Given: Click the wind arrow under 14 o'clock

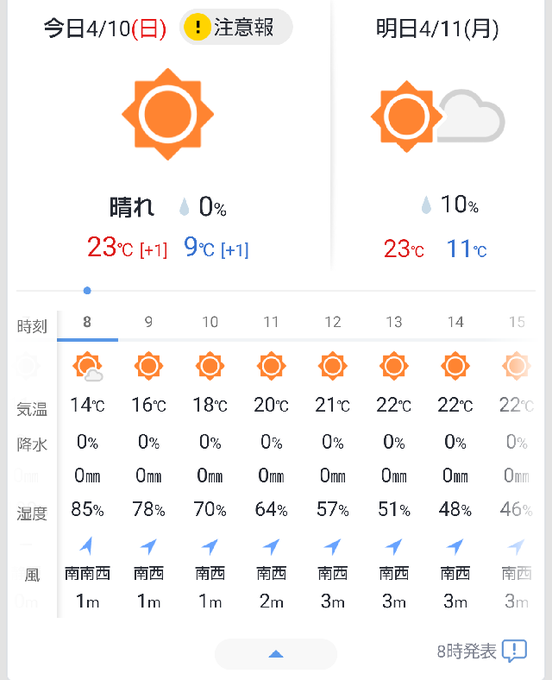Looking at the screenshot, I should tap(455, 546).
